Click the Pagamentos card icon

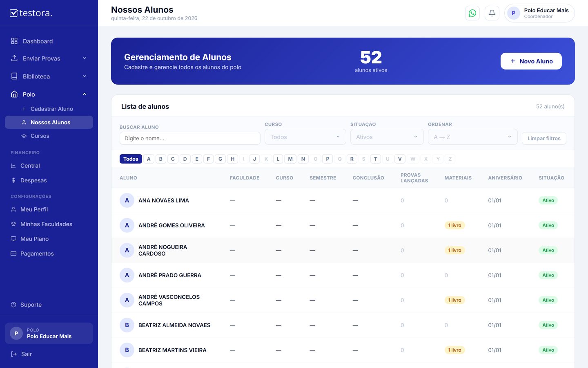tap(13, 254)
